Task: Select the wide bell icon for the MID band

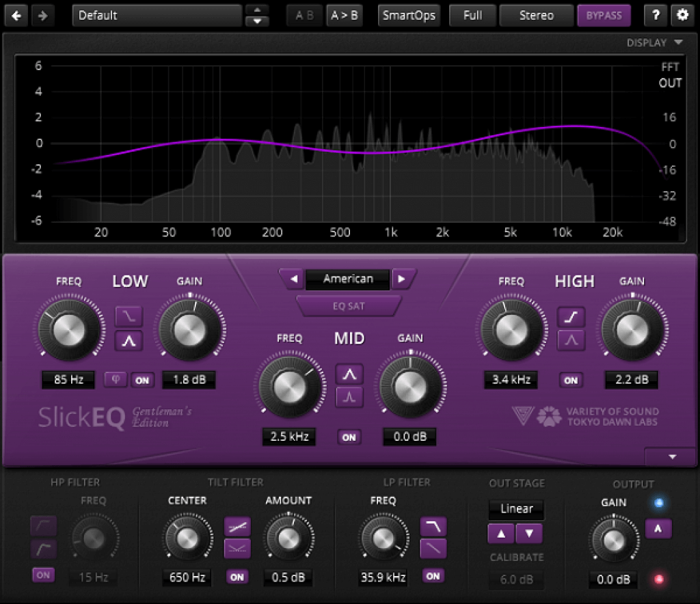Action: [x=349, y=372]
